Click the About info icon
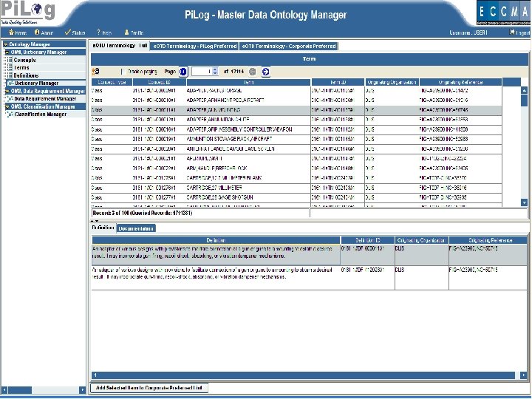Screen dimensions: 532x399 [37, 33]
